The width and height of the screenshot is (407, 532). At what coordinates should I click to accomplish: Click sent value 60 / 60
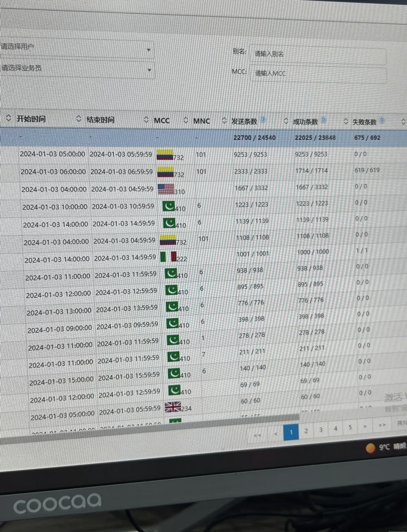pos(251,401)
